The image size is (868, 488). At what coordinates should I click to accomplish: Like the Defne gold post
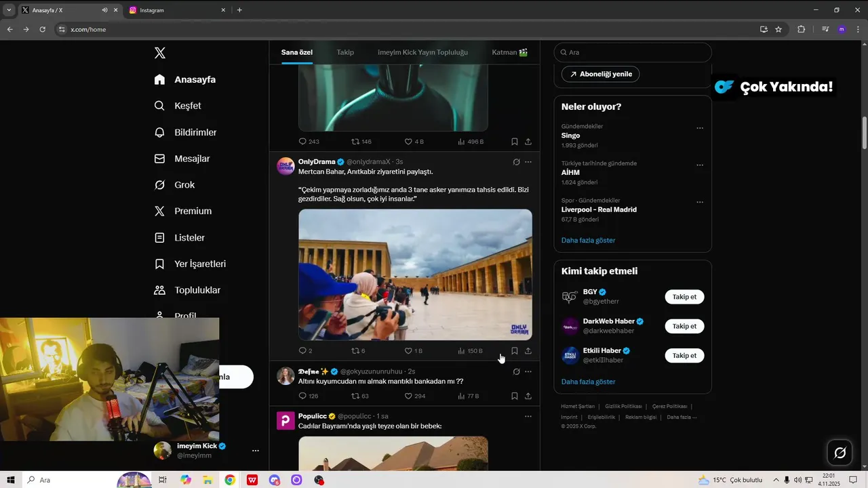[415, 396]
